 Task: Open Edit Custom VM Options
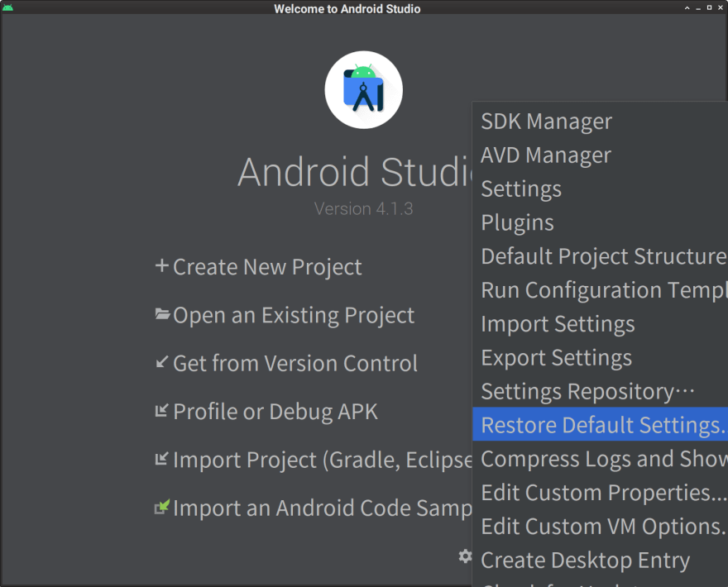point(601,526)
